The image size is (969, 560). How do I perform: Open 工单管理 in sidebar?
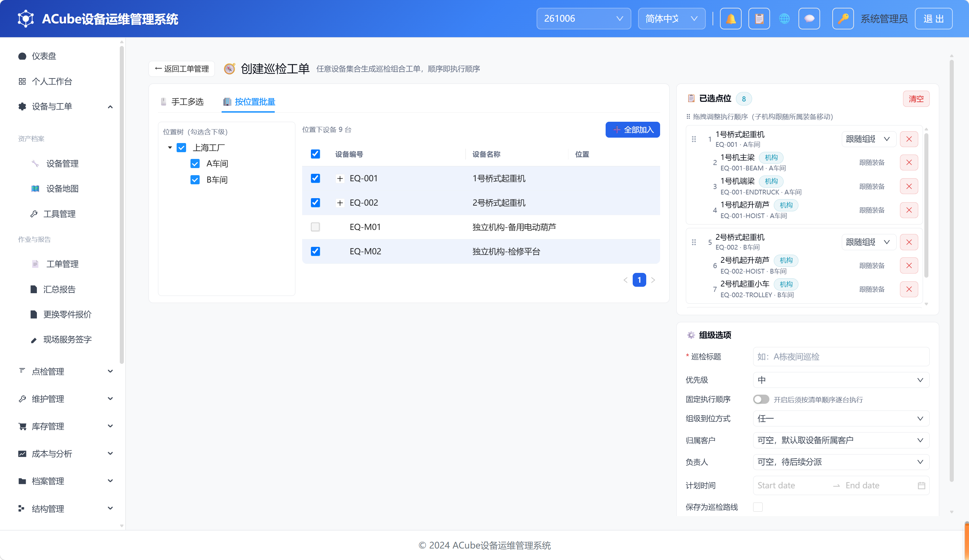pos(62,264)
